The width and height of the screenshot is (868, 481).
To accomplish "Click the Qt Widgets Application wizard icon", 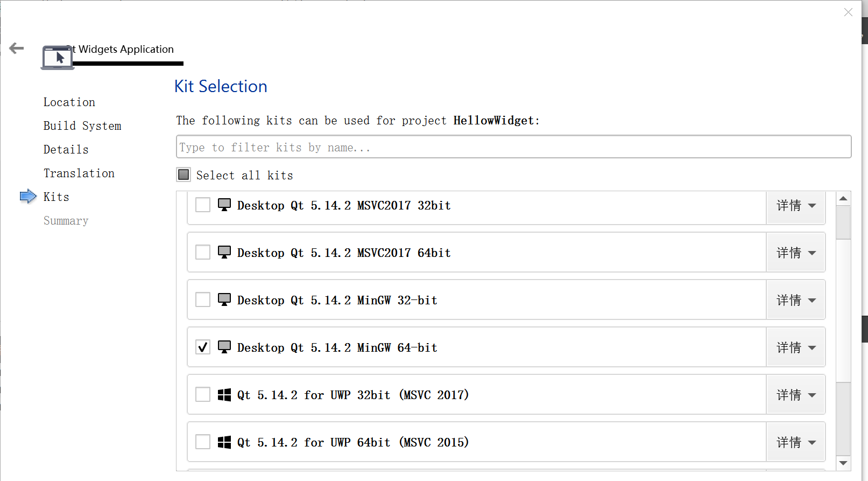I will click(58, 57).
